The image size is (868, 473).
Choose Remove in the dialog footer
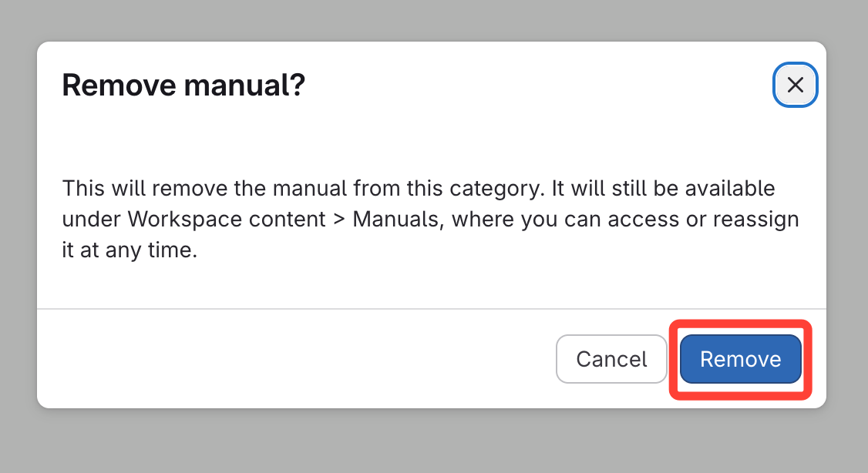point(740,359)
